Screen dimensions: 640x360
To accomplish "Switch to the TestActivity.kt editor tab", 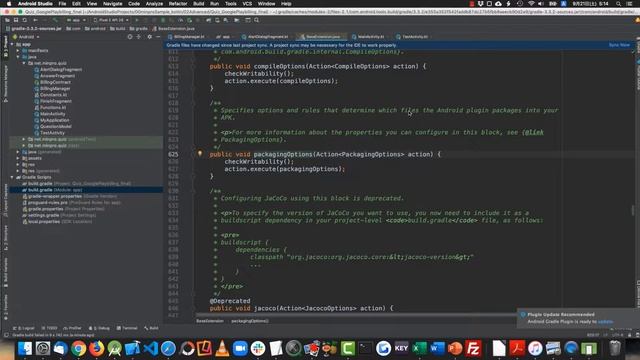I will click(x=415, y=37).
